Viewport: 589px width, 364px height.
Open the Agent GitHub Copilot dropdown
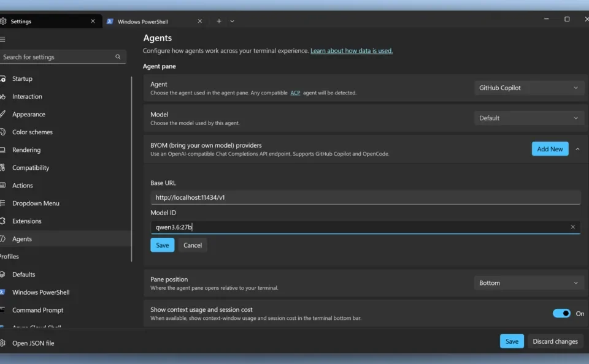pos(529,88)
